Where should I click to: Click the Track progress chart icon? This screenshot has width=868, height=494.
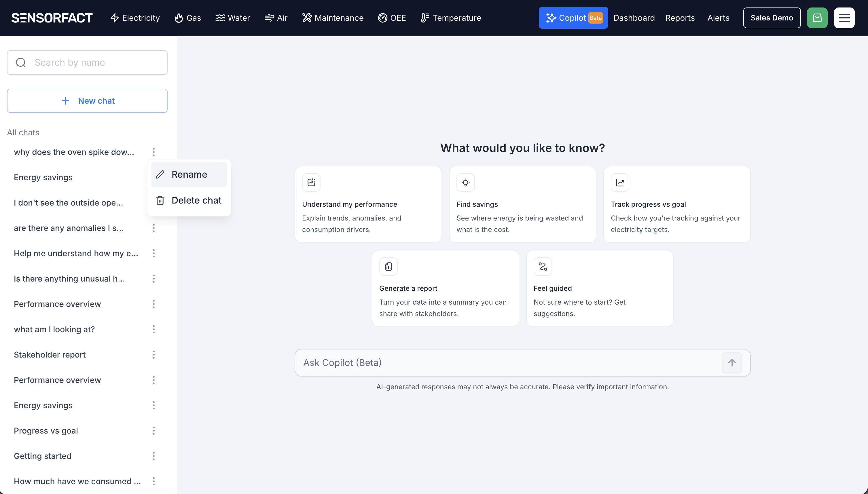point(620,183)
